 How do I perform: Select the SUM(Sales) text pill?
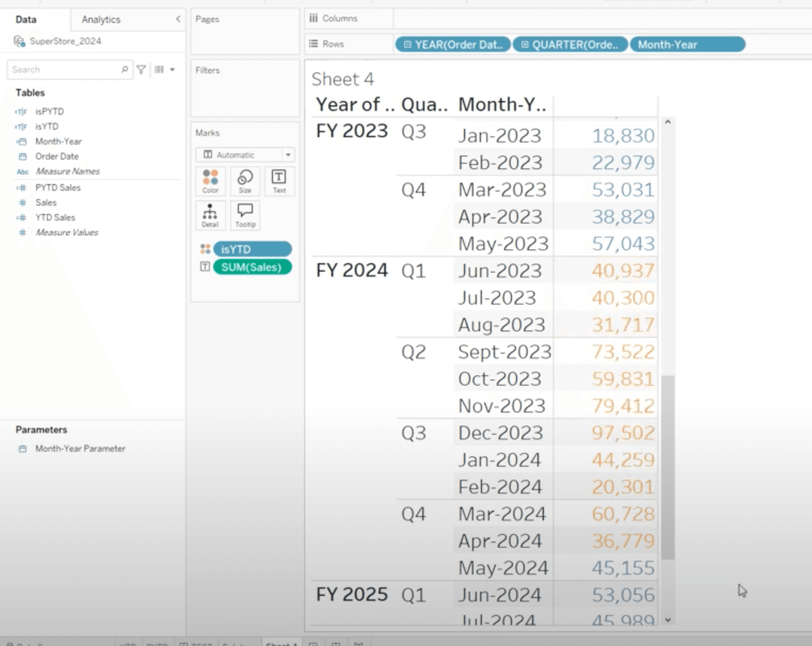[x=252, y=267]
